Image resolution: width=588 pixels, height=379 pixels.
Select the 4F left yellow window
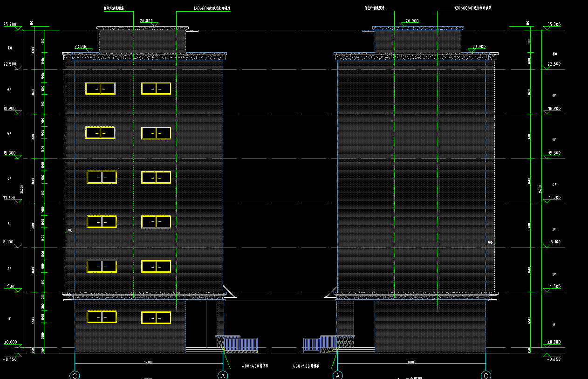click(102, 177)
